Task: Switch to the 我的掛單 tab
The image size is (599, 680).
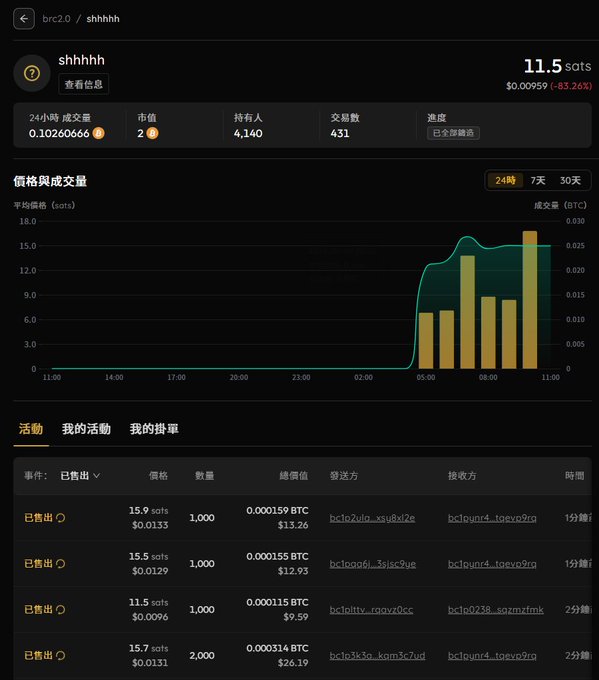Action: [x=154, y=429]
